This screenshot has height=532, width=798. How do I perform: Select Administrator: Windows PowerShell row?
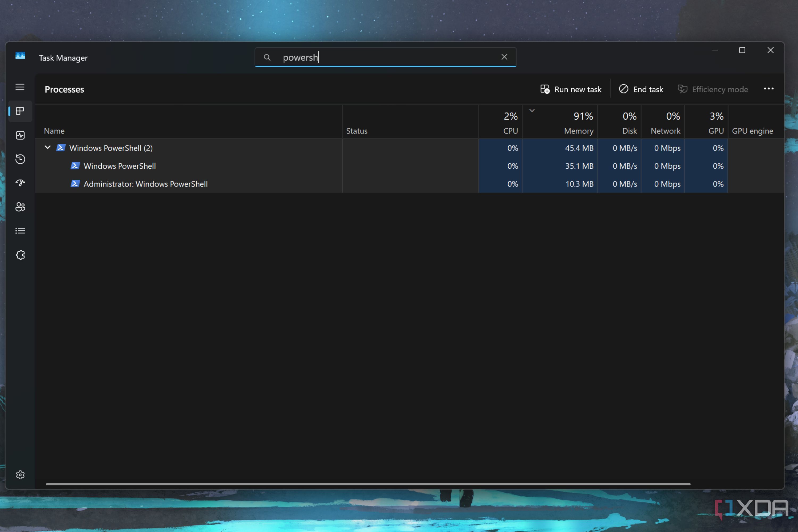click(x=410, y=184)
